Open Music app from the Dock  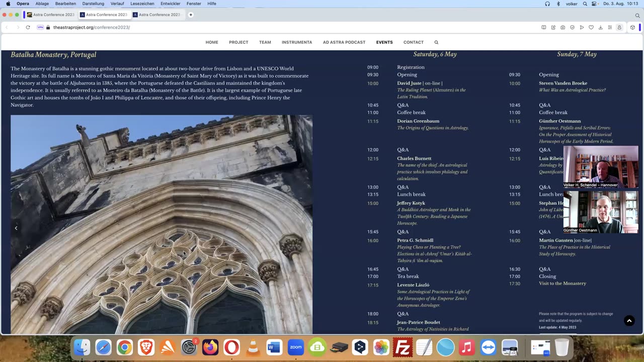coord(467,347)
